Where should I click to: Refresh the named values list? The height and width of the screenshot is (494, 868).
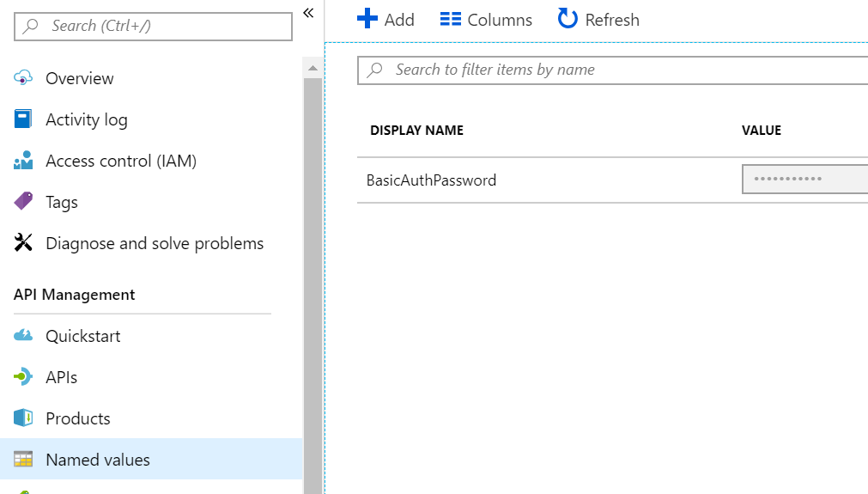coord(598,20)
